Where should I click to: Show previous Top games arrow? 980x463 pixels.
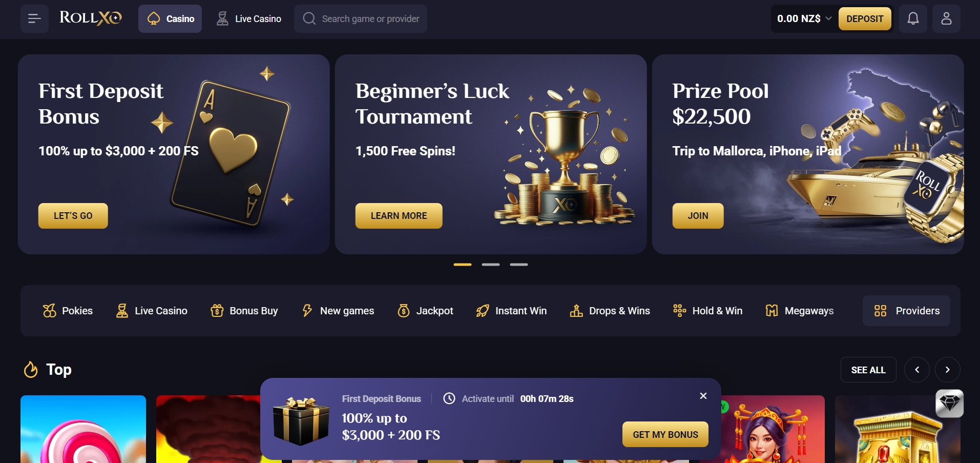(916, 370)
